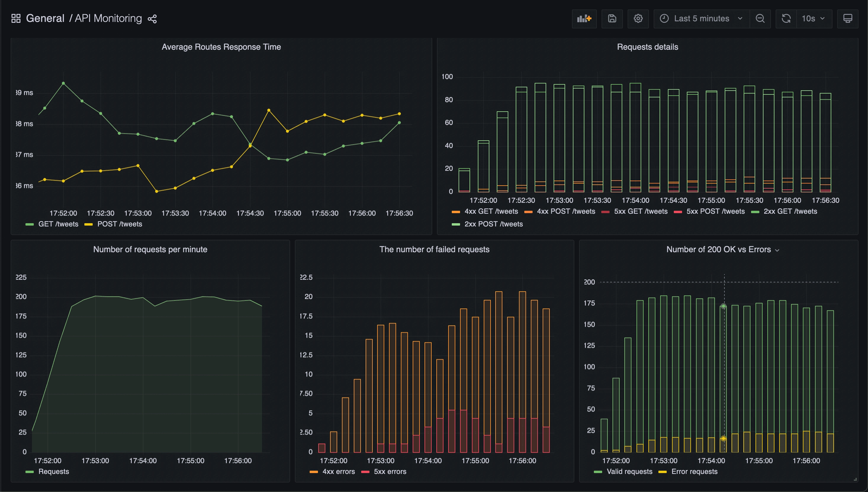This screenshot has height=492, width=868.
Task: Open the Last 5 minutes time picker
Action: pos(701,19)
